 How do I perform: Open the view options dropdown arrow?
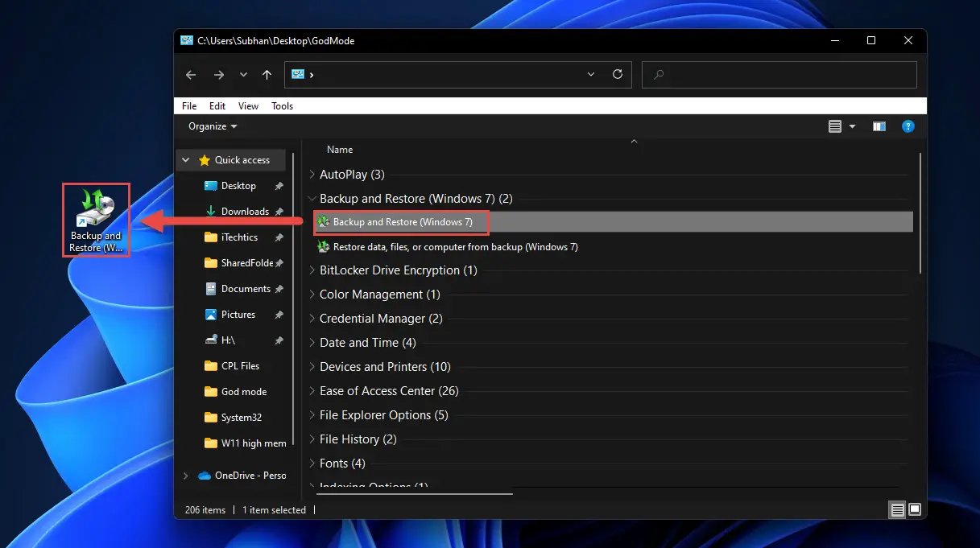tap(852, 126)
